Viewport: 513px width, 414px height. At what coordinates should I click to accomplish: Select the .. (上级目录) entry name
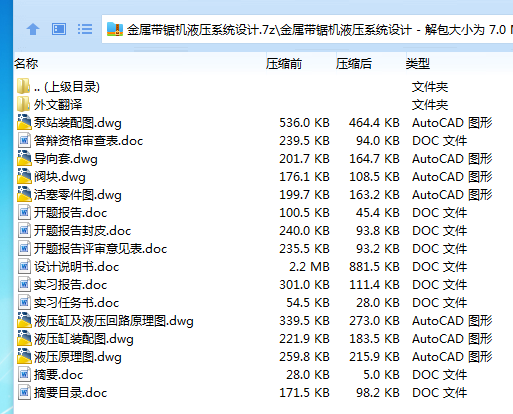(x=67, y=87)
